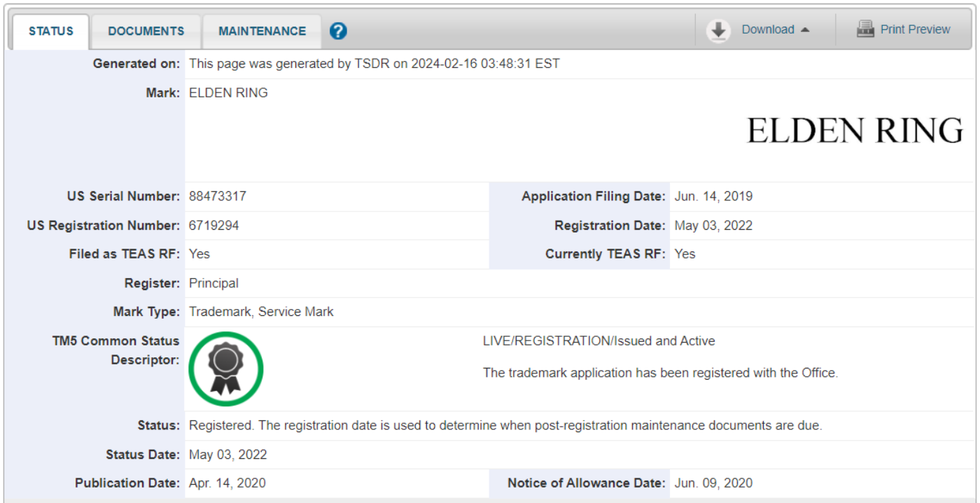The height and width of the screenshot is (503, 980).
Task: Click the Download text button
Action: (768, 29)
